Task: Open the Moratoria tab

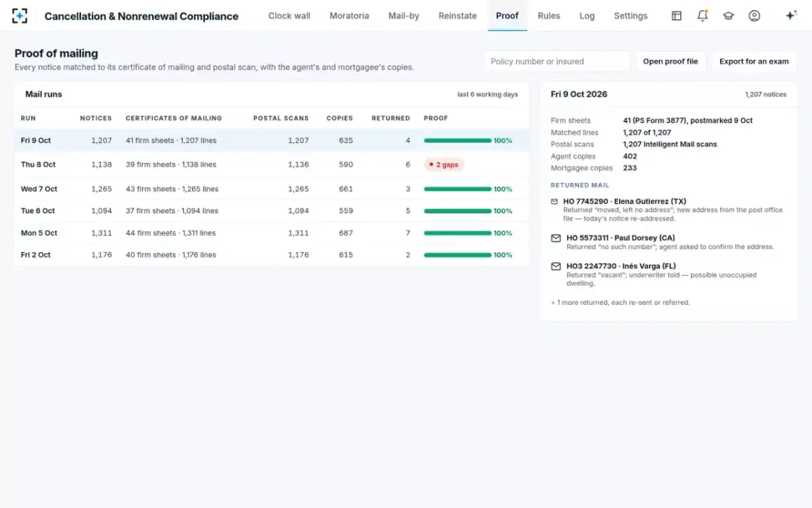Action: 349,16
